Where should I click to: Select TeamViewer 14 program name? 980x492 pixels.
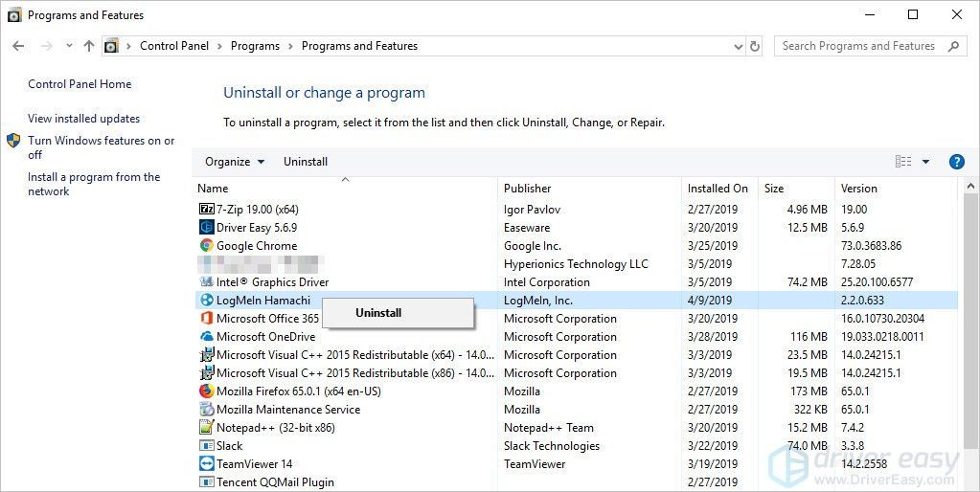[255, 464]
